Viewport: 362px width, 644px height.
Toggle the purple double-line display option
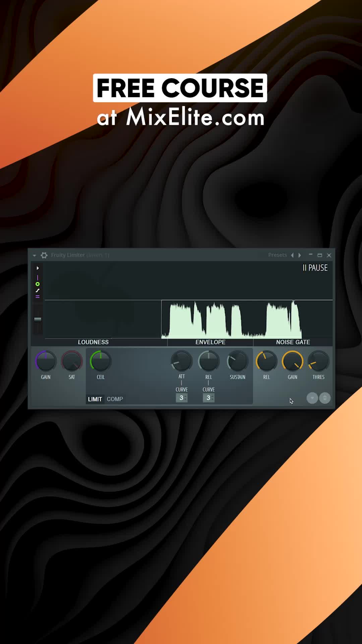point(38,297)
